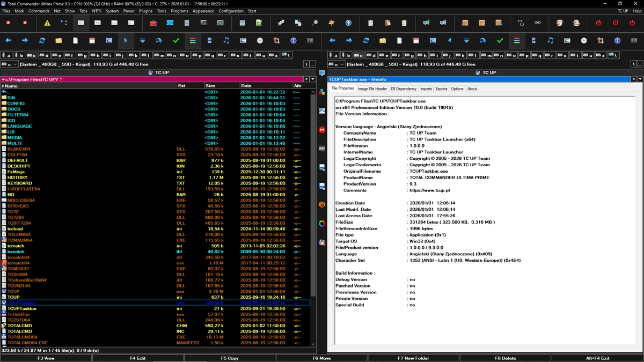Open the Configuration menu
Screen dimensions: 644x362
(231, 11)
